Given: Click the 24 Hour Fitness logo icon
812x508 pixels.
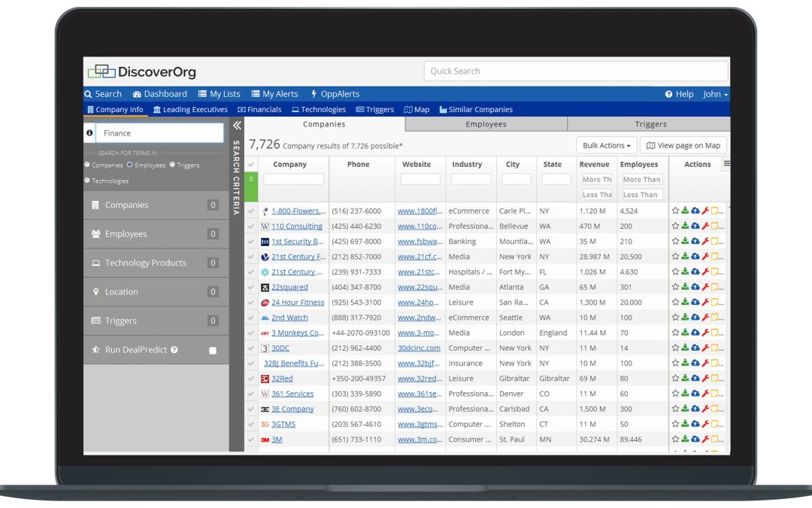Looking at the screenshot, I should pos(265,303).
